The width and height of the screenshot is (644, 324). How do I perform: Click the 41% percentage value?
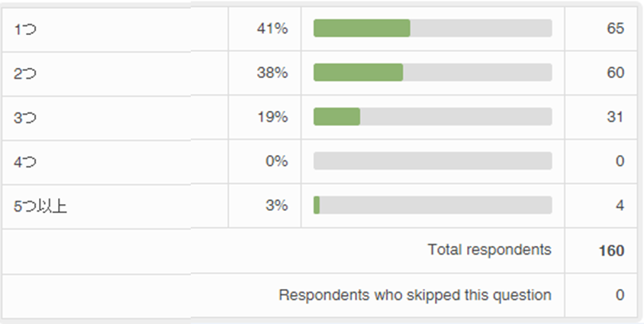coord(272,29)
